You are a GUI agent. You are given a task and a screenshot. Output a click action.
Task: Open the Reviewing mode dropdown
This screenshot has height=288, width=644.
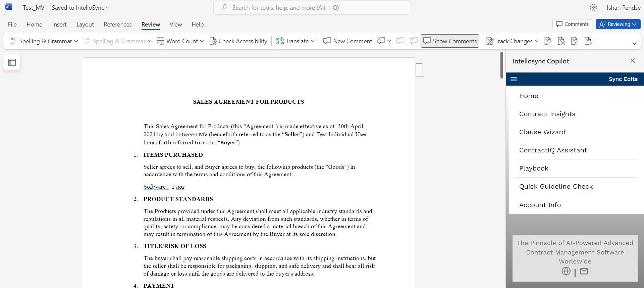click(x=618, y=24)
